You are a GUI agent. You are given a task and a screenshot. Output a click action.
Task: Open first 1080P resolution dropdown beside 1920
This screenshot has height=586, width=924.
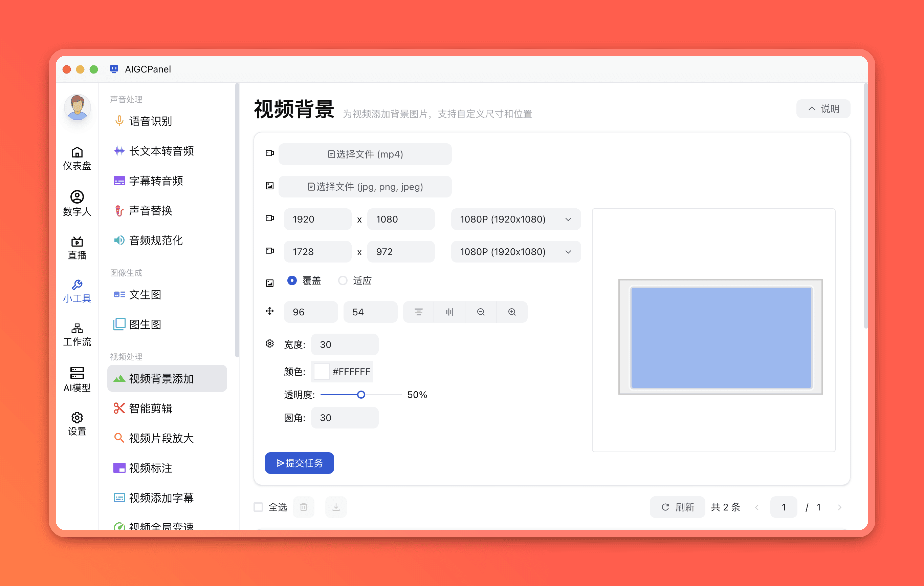coord(516,219)
